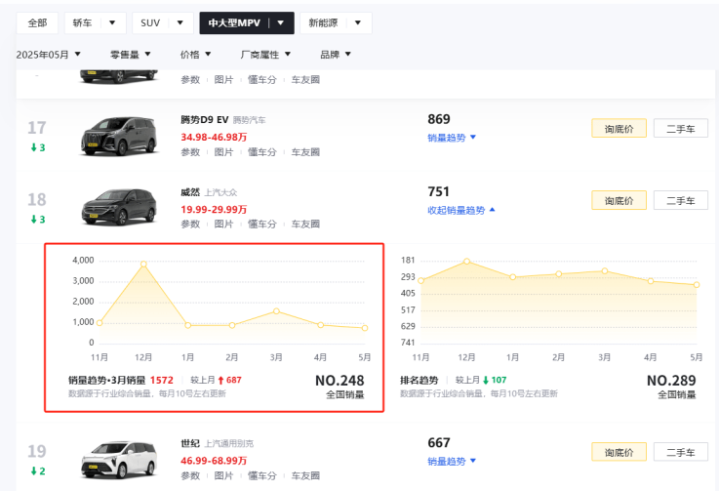Open the 品牌 filter dropdown

335,55
